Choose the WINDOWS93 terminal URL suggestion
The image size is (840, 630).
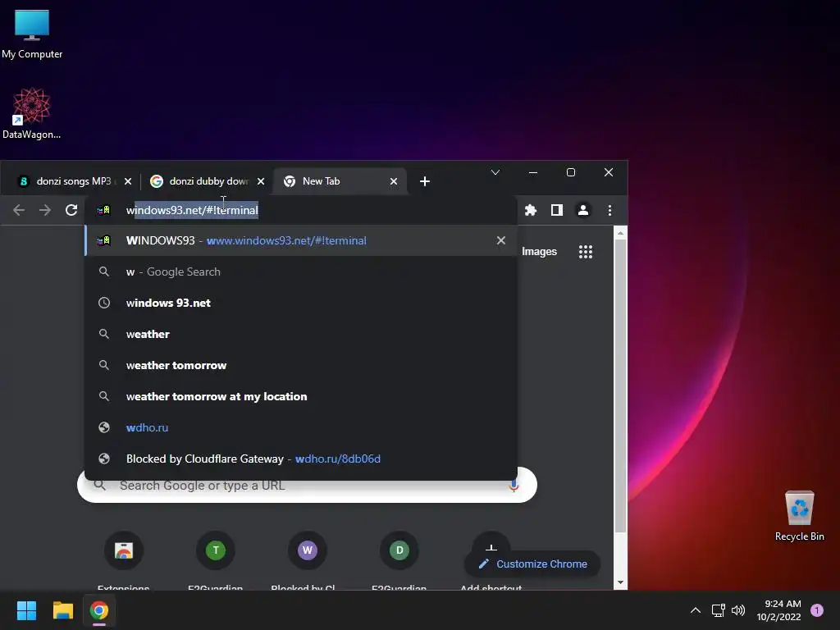pos(301,240)
